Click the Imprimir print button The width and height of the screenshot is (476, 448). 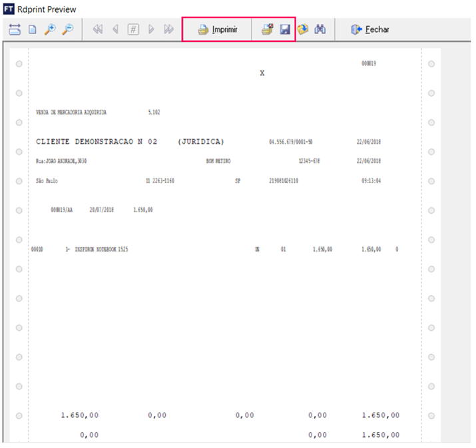click(x=218, y=30)
